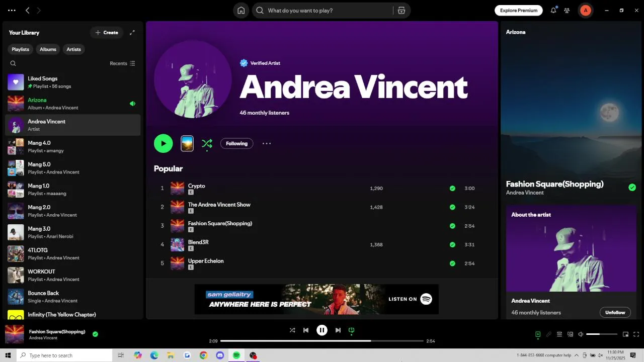This screenshot has width=644, height=362.
Task: Filter library by Albums
Action: [48, 49]
